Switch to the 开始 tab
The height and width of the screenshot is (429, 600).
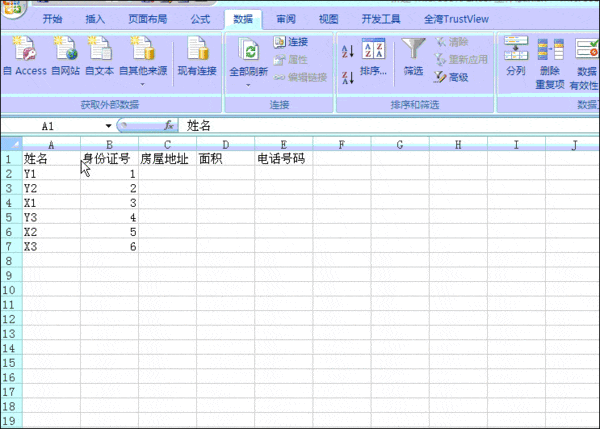[x=52, y=19]
